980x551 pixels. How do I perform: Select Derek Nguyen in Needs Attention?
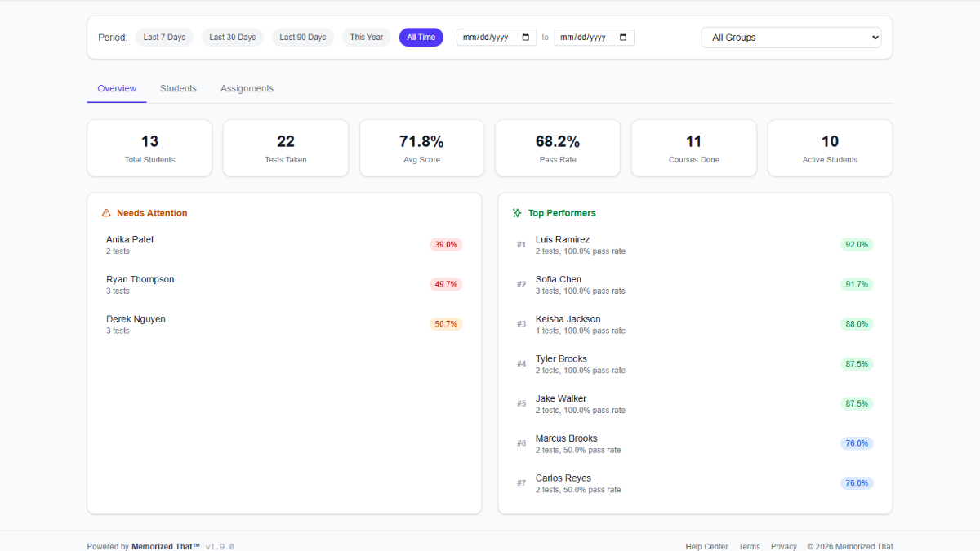coord(284,324)
